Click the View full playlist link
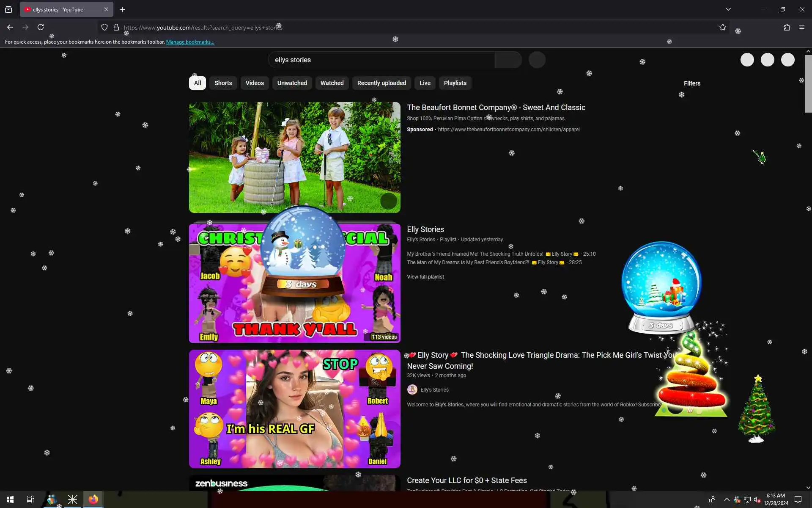 tap(425, 277)
